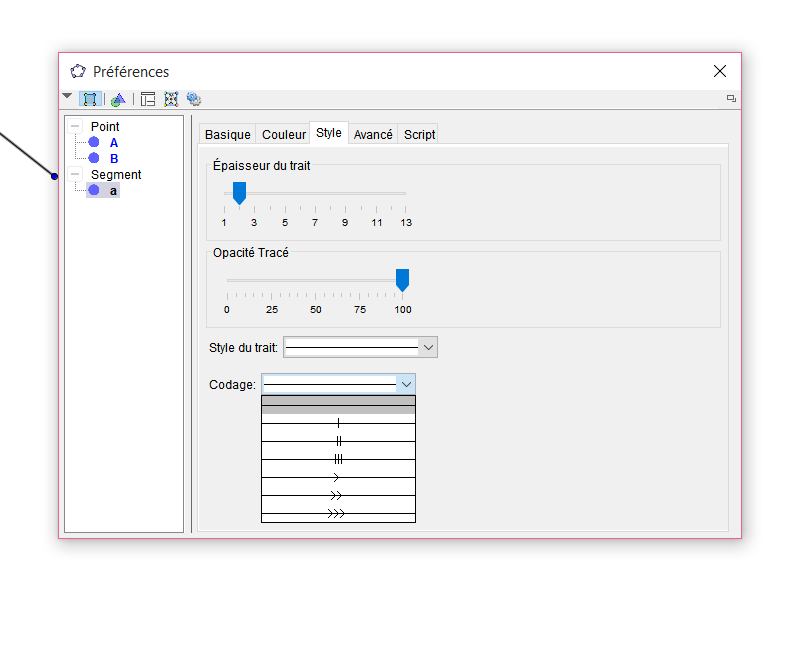The image size is (800, 650).
Task: Collapse the Segment tree group
Action: click(75, 175)
